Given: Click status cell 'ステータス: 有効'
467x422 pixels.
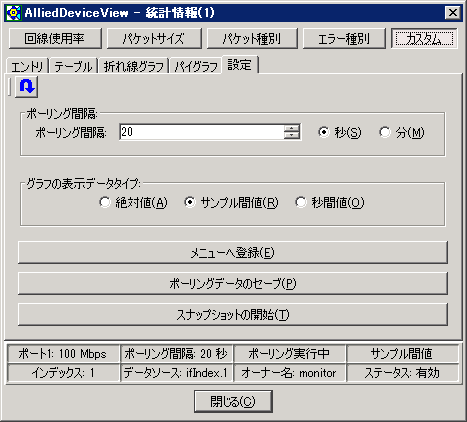Looking at the screenshot, I should 402,373.
